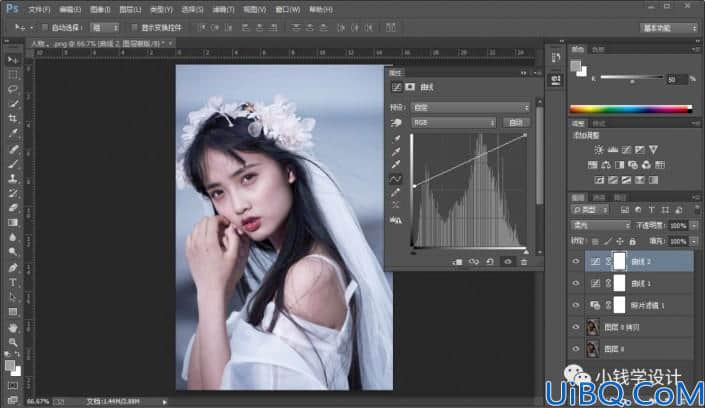Click the 图层 0 layer thumbnail

tap(593, 349)
